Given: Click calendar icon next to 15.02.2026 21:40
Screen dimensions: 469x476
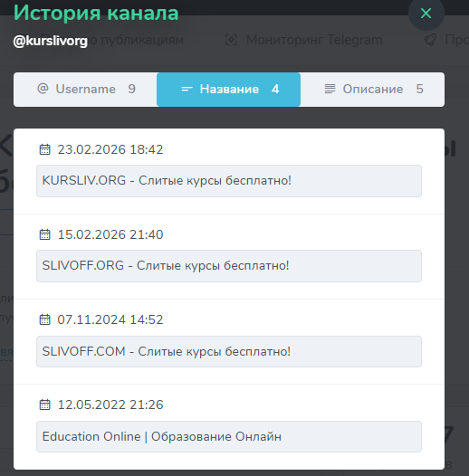Looking at the screenshot, I should point(45,234).
